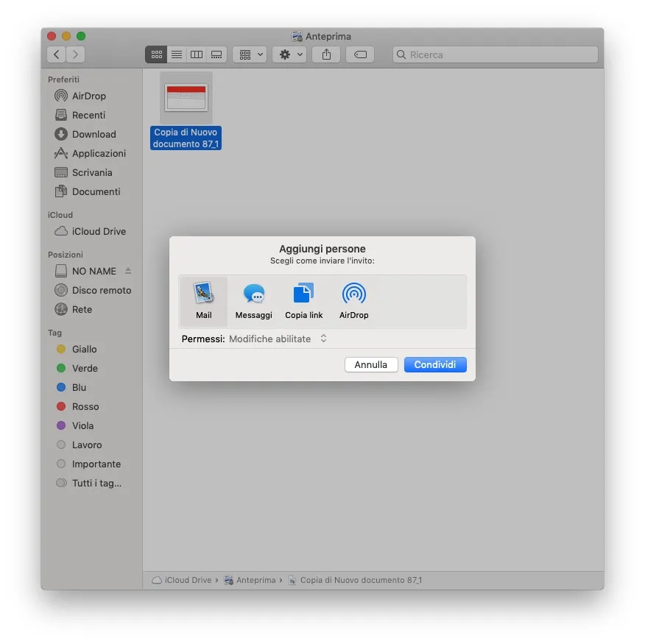
Task: Cancel sharing with the Annulla button
Action: [x=371, y=364]
